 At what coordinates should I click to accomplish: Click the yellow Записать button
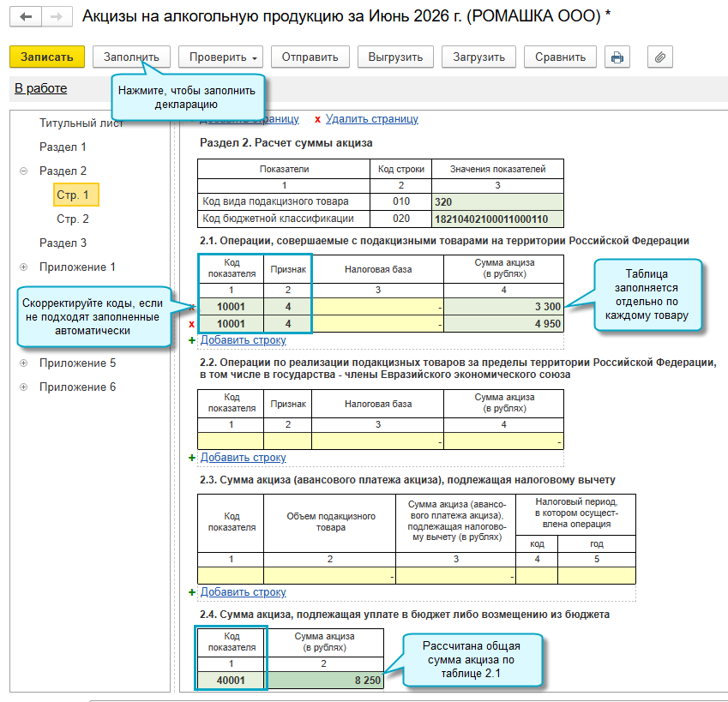[47, 57]
